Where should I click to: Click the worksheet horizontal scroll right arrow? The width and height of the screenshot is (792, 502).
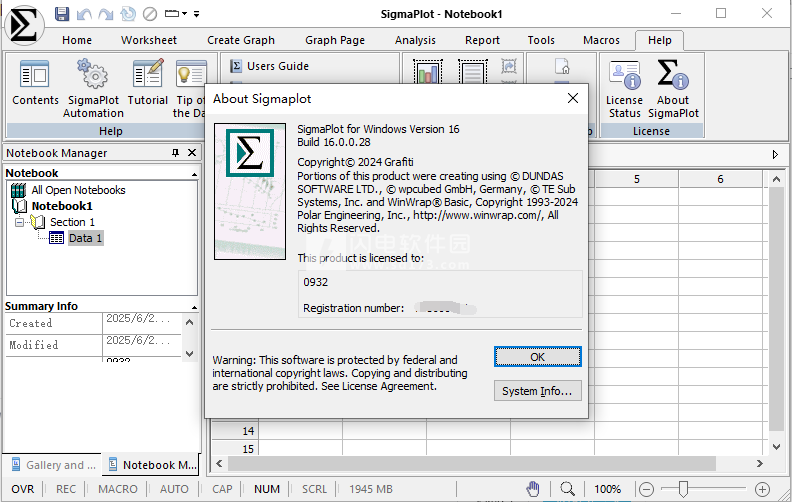(760, 463)
